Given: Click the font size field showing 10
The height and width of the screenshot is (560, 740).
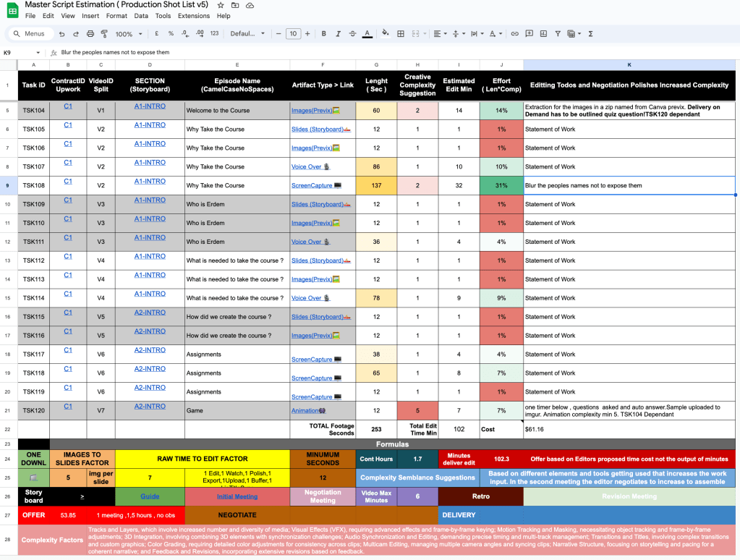Looking at the screenshot, I should click(x=293, y=33).
